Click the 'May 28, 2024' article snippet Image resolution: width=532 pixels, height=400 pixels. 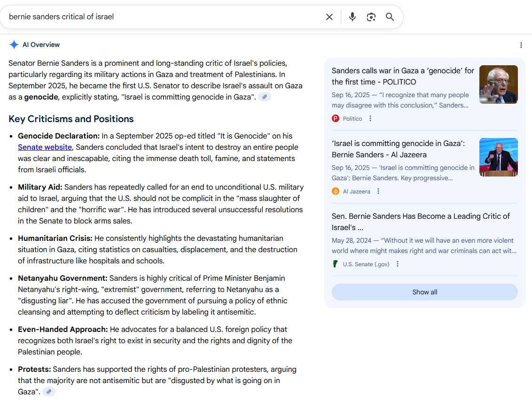(x=424, y=246)
